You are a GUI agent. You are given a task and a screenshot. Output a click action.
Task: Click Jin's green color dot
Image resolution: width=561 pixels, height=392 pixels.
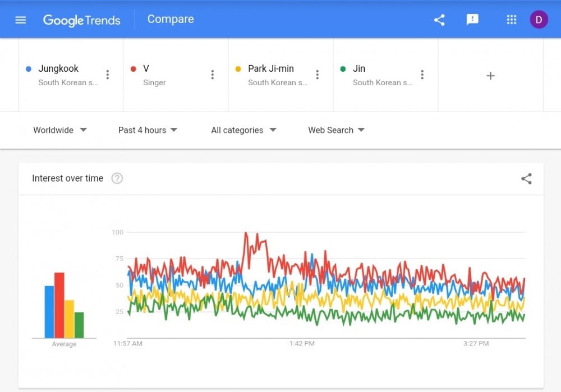343,69
